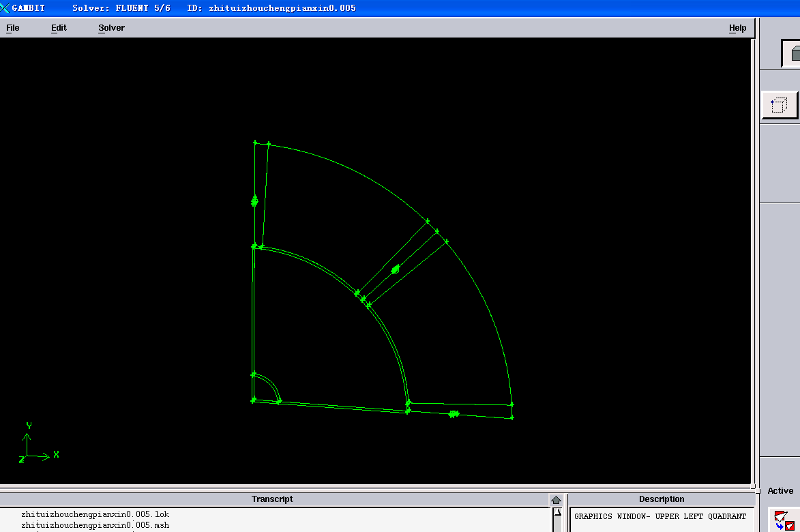800x532 pixels.
Task: Click the graphics window corner sash handle
Action: (754, 488)
